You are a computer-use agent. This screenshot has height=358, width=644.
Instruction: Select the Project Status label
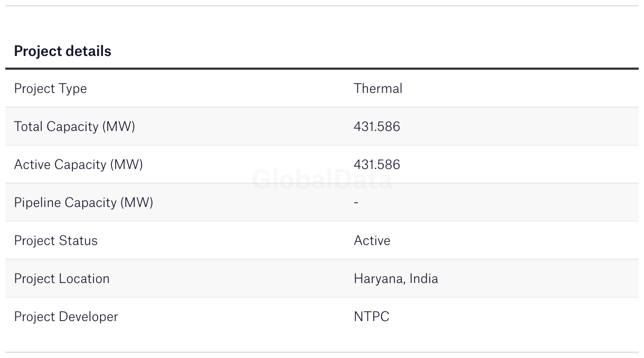pos(55,241)
